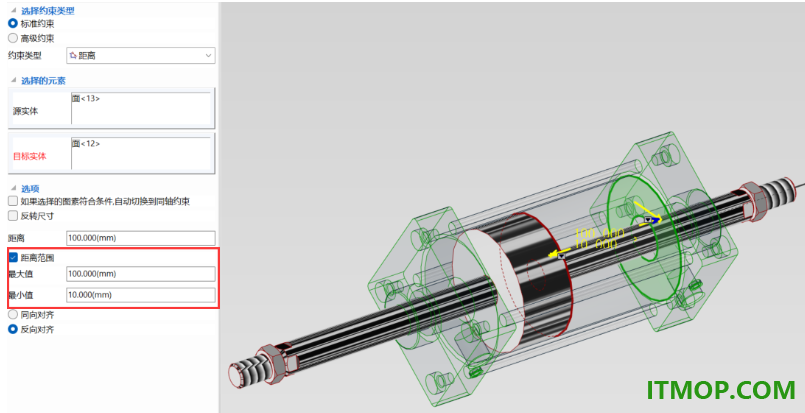Image resolution: width=805 pixels, height=413 pixels.
Task: Select the 高级约束 radio button
Action: (x=13, y=38)
